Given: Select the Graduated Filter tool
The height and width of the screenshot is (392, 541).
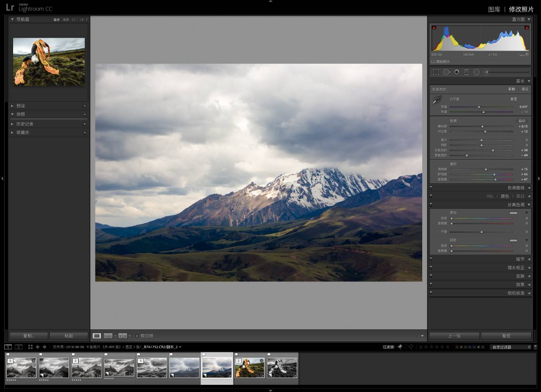Looking at the screenshot, I should click(466, 72).
